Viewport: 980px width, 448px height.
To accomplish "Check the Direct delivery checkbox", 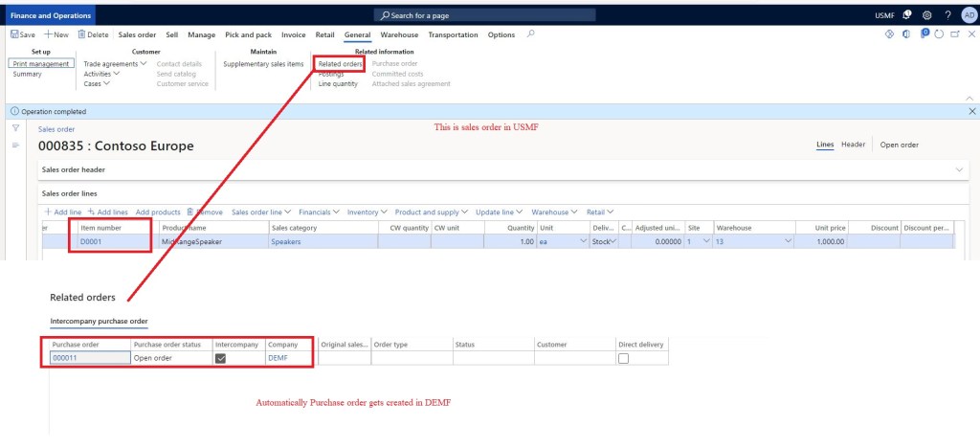I will 624,358.
